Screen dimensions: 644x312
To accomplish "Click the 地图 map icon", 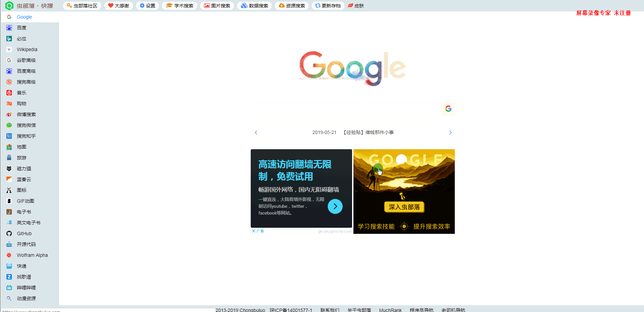I will pyautogui.click(x=9, y=147).
